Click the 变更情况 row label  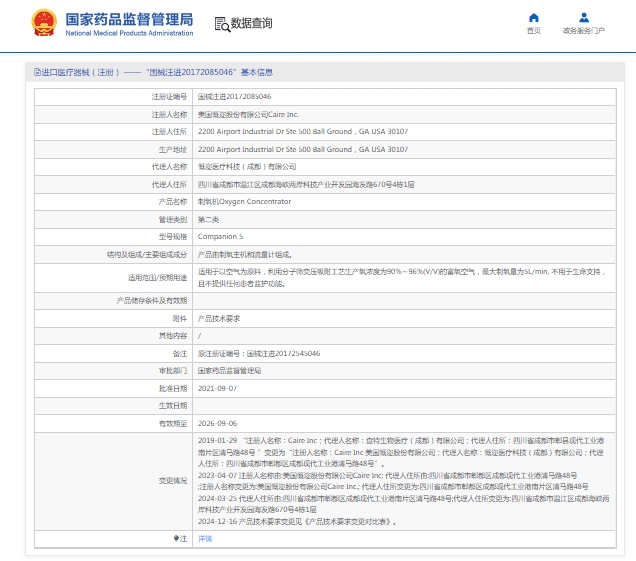(x=172, y=480)
